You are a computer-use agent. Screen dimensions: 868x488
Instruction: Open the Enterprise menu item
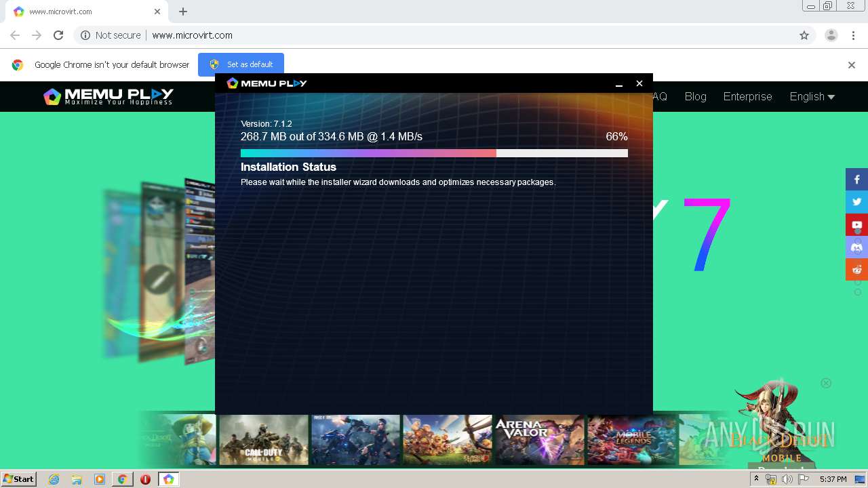coord(747,97)
